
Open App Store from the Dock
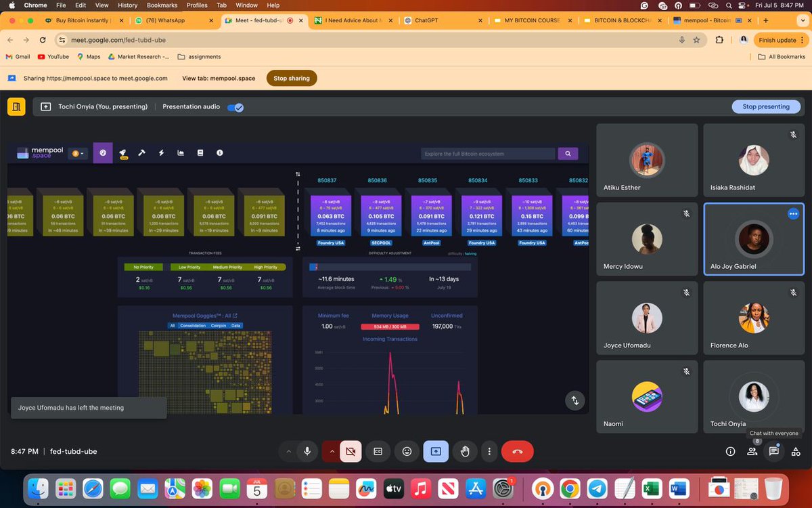(x=476, y=488)
